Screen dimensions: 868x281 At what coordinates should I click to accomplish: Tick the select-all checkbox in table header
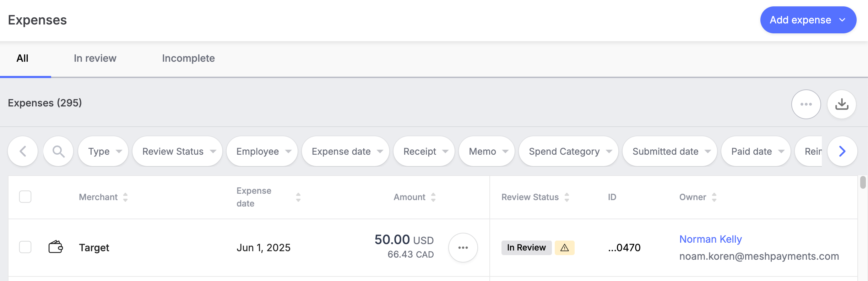click(25, 197)
